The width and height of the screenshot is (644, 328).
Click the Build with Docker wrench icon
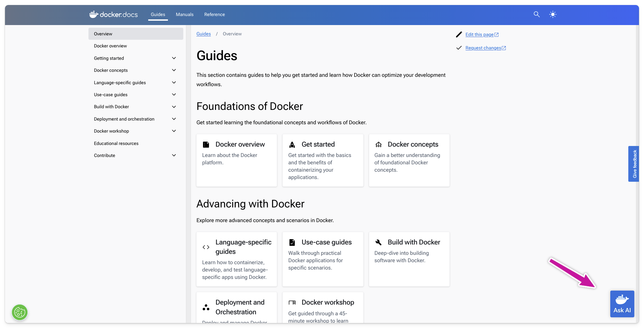[x=378, y=242]
